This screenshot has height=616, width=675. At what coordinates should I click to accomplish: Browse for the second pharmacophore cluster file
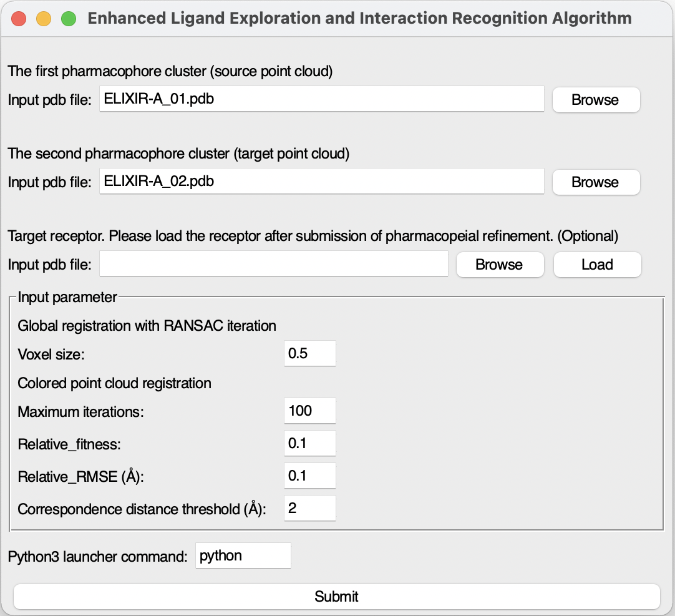596,182
